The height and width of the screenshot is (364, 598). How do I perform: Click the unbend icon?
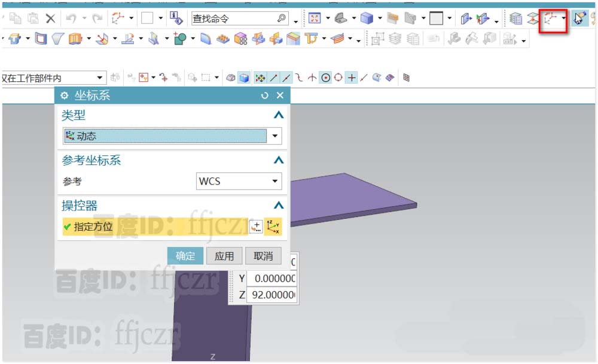127,39
